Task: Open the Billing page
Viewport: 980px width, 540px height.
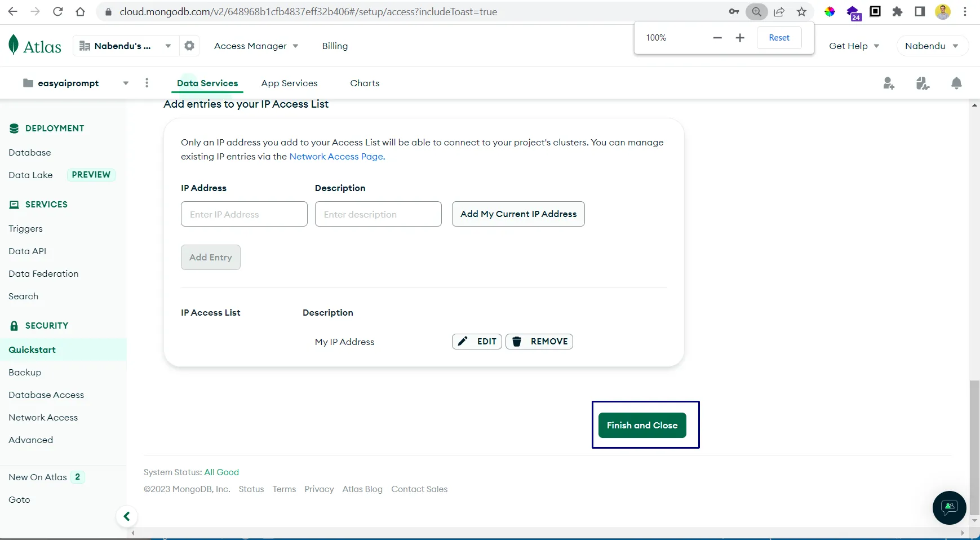Action: [335, 46]
